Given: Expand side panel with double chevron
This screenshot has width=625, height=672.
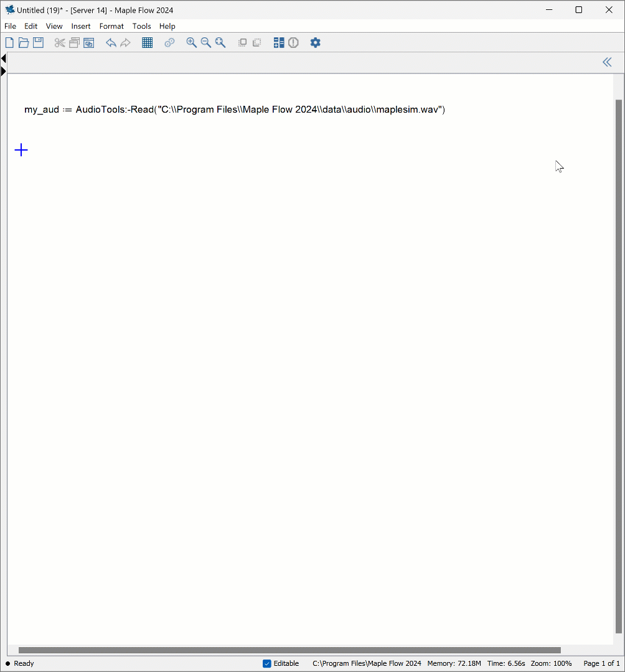Looking at the screenshot, I should 607,62.
